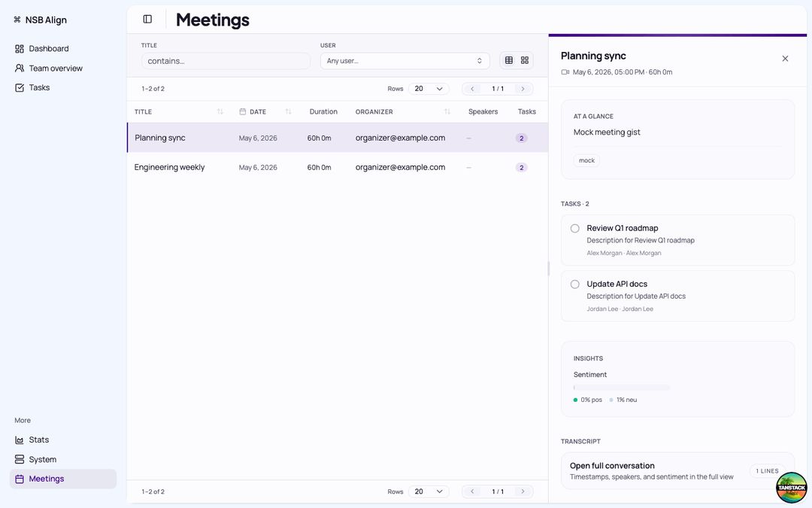Click the Mock meeting gist text
812x508 pixels.
click(607, 132)
